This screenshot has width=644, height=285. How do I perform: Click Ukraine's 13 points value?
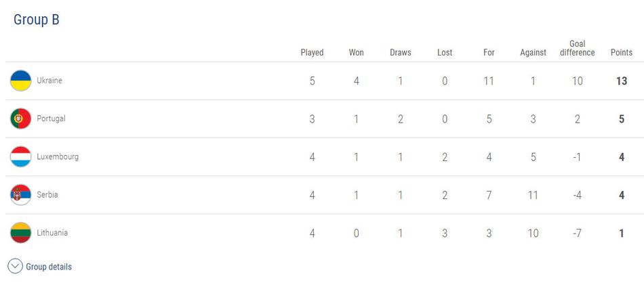point(621,81)
